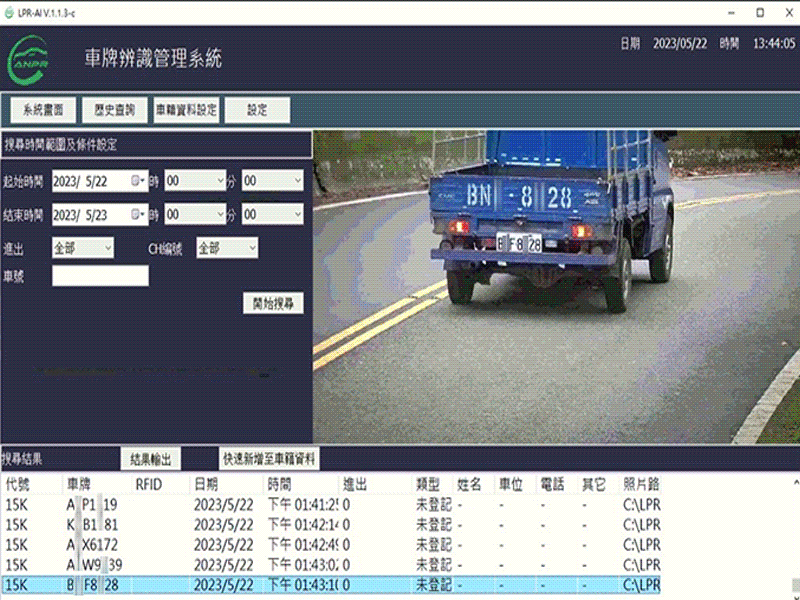Open the end date calendar picker
This screenshot has height=600, width=800.
pos(138,215)
